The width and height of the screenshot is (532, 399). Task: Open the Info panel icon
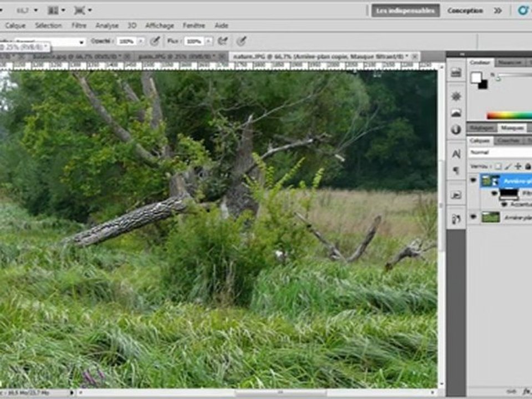click(456, 130)
